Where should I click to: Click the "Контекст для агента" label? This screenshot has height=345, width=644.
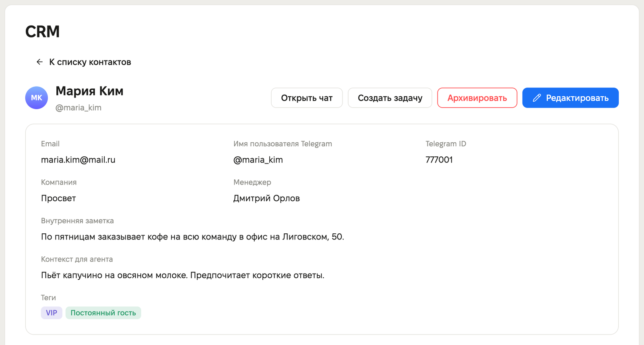tap(77, 259)
